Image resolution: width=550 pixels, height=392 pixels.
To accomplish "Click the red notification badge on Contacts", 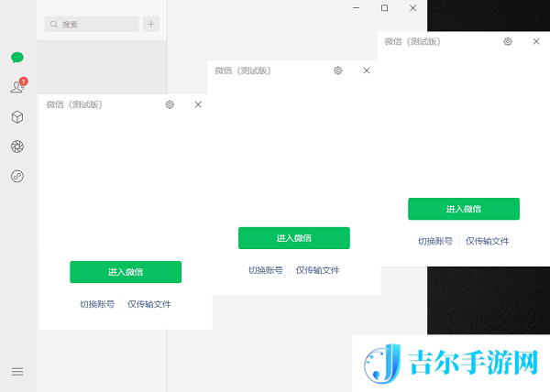I will pyautogui.click(x=24, y=82).
